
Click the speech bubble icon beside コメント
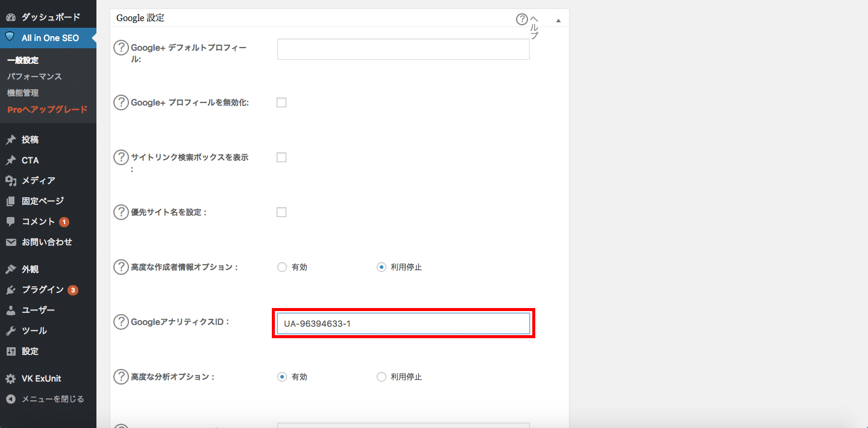pos(10,222)
